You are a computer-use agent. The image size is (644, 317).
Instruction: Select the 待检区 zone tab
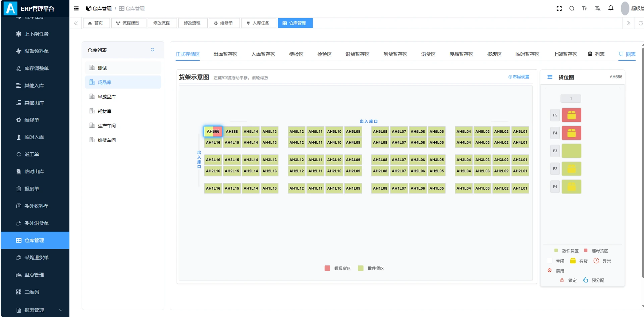[x=296, y=54]
